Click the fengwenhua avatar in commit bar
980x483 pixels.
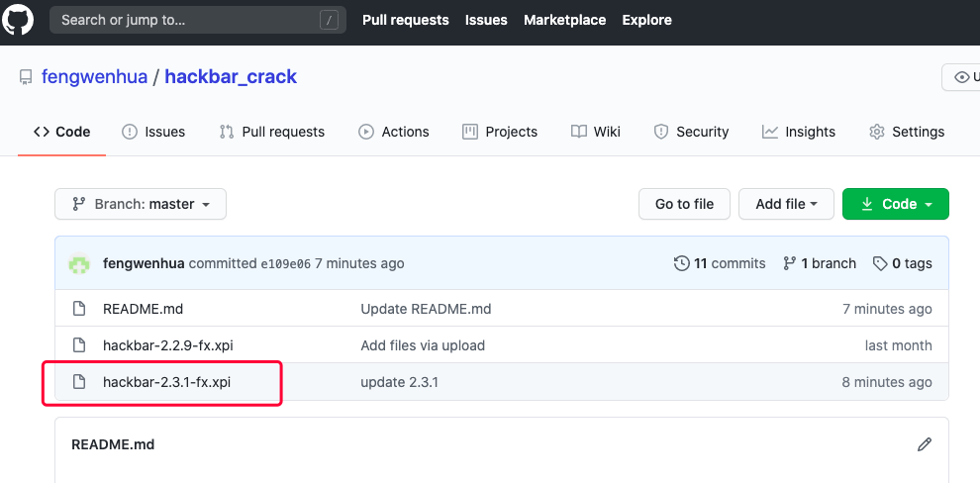79,263
